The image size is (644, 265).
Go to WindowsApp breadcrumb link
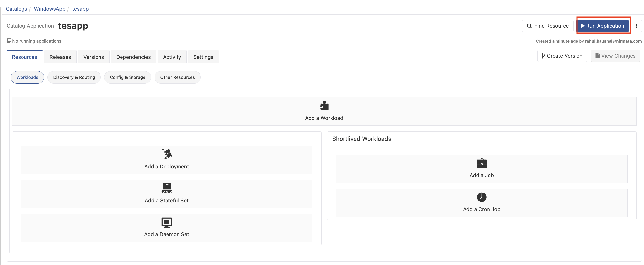(x=49, y=9)
